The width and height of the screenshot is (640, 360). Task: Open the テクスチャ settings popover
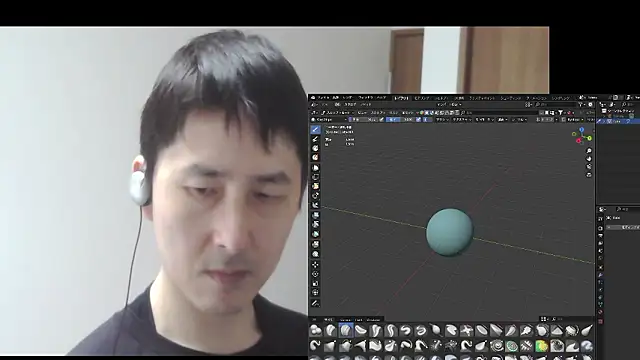461,120
